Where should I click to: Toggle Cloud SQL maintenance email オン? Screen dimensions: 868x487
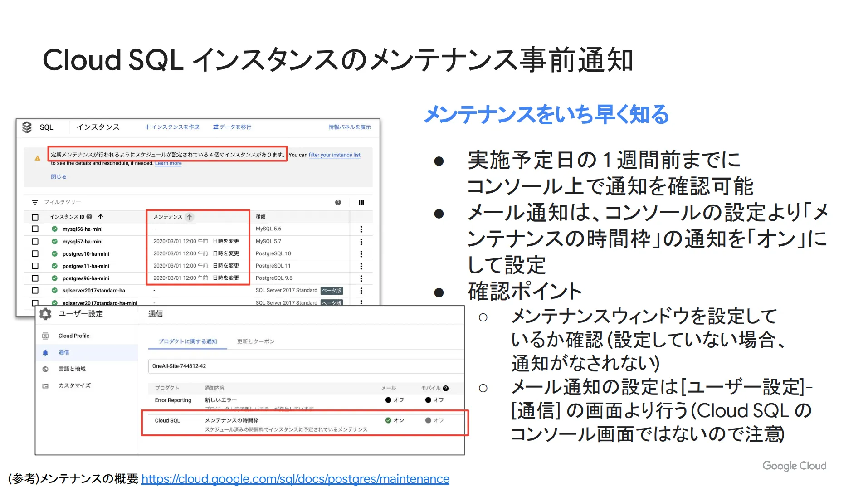[394, 420]
